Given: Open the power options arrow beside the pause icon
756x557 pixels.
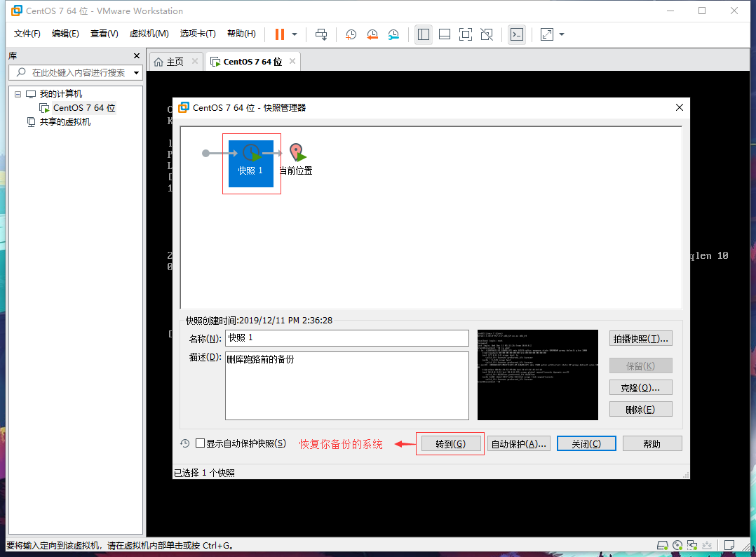Looking at the screenshot, I should [295, 34].
